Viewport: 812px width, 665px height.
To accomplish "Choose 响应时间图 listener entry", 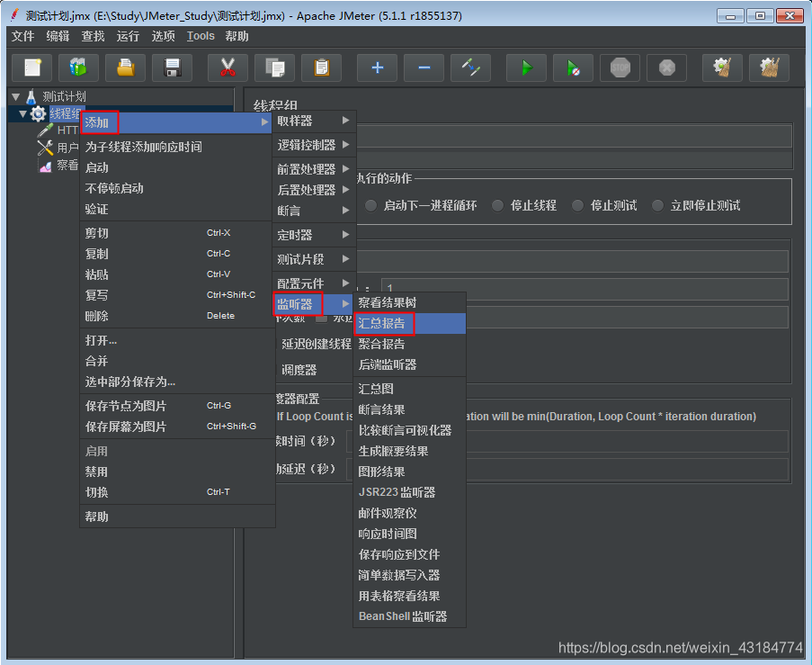I will pos(410,534).
